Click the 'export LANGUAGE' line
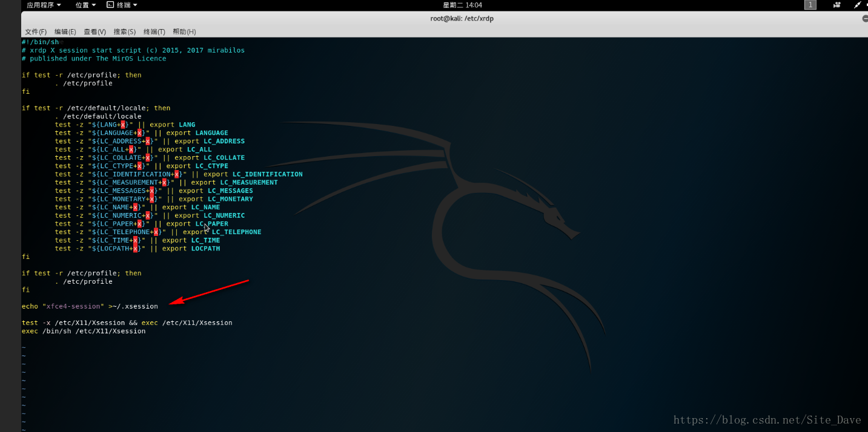868x432 pixels. (x=141, y=133)
